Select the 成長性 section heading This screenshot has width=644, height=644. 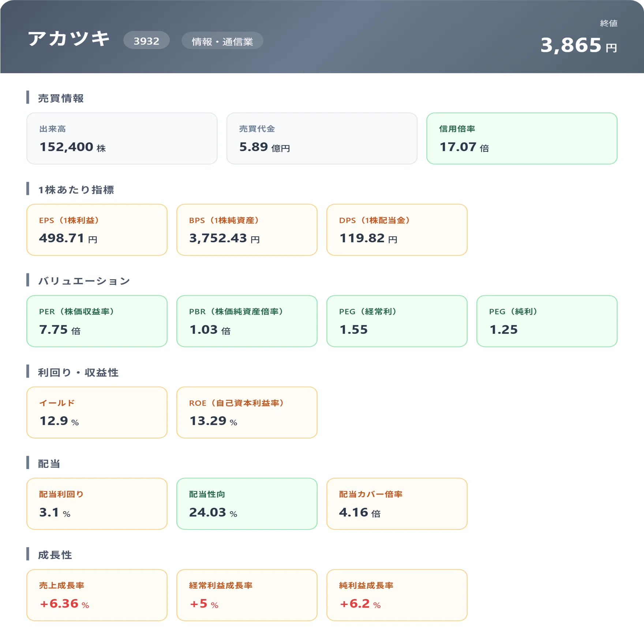coord(55,555)
